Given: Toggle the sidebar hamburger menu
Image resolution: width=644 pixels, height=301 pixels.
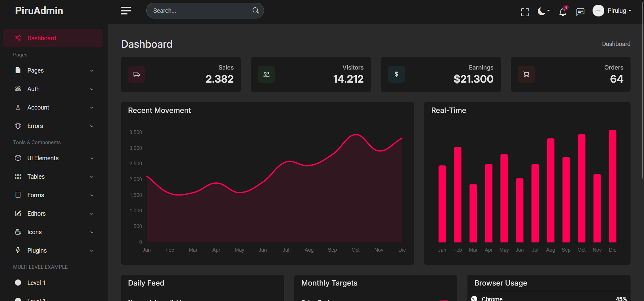Looking at the screenshot, I should (x=126, y=11).
